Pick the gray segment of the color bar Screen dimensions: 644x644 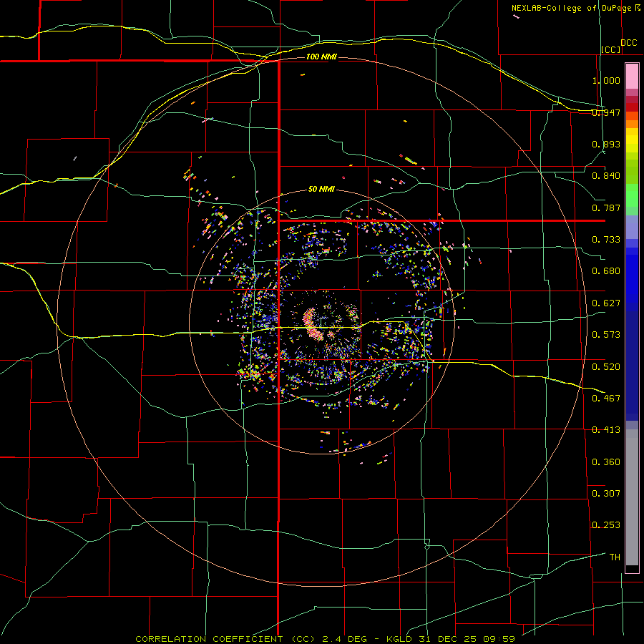point(632,497)
